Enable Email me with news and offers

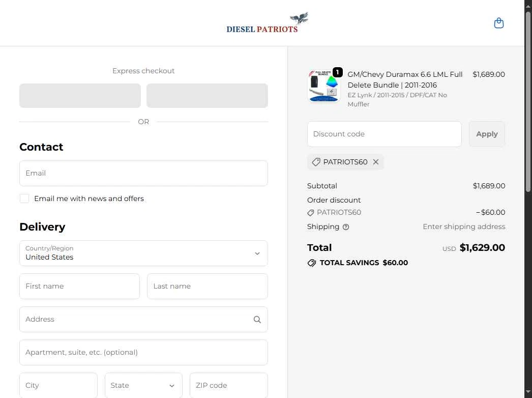click(x=24, y=198)
